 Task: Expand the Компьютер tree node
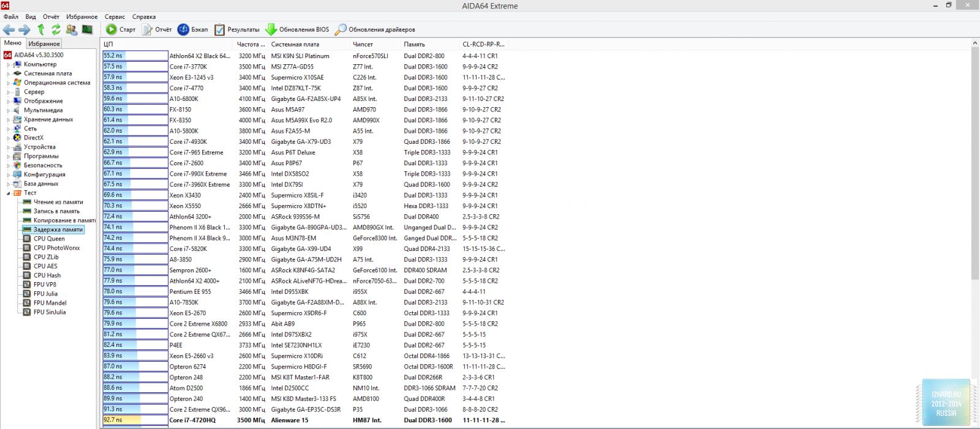click(8, 64)
